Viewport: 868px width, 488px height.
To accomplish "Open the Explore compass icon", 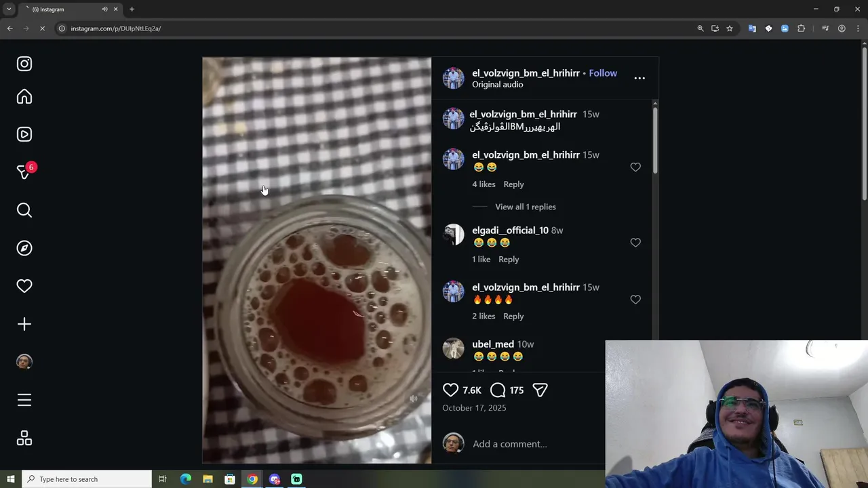I will [24, 248].
